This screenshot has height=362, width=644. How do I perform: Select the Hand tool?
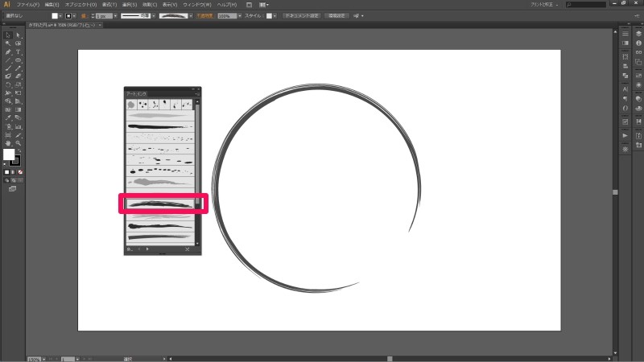8,143
